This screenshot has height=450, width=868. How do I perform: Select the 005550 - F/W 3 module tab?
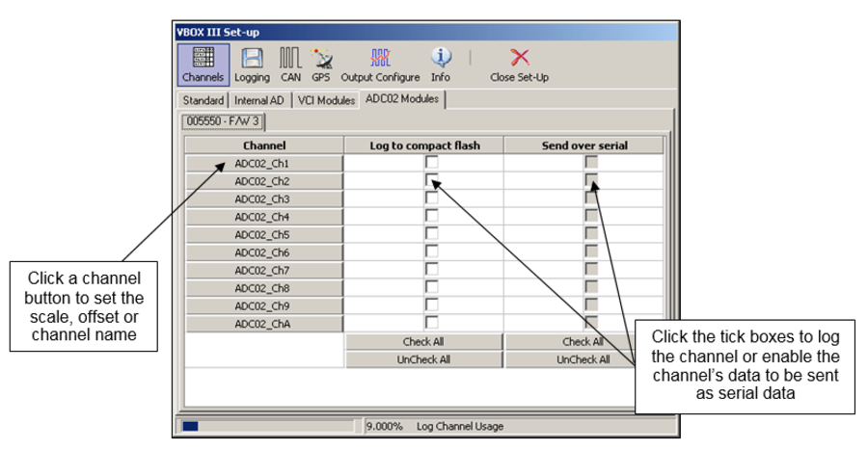tap(223, 121)
